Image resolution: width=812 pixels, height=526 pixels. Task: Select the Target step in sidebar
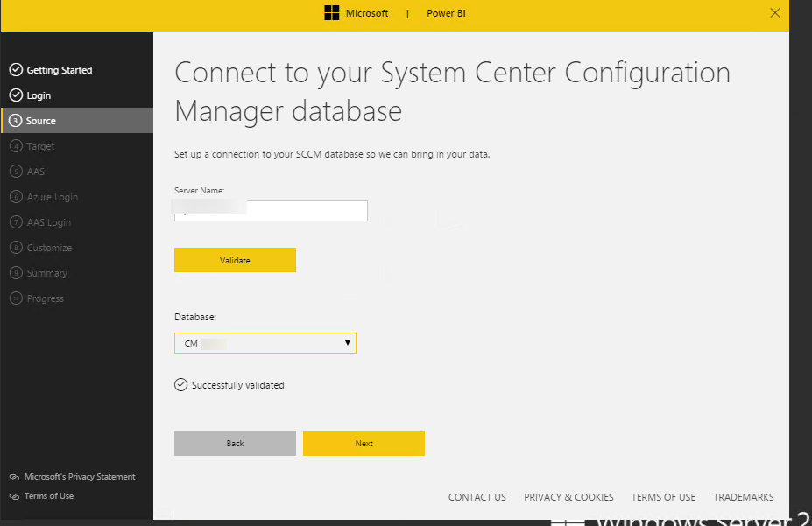(40, 146)
